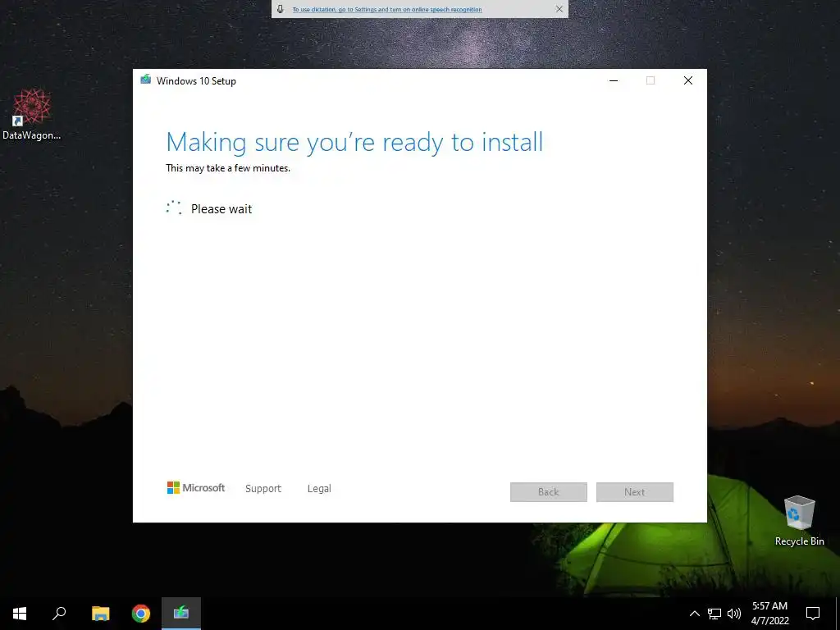Viewport: 840px width, 630px height.
Task: Dismiss the dictation notification bar
Action: coord(559,9)
